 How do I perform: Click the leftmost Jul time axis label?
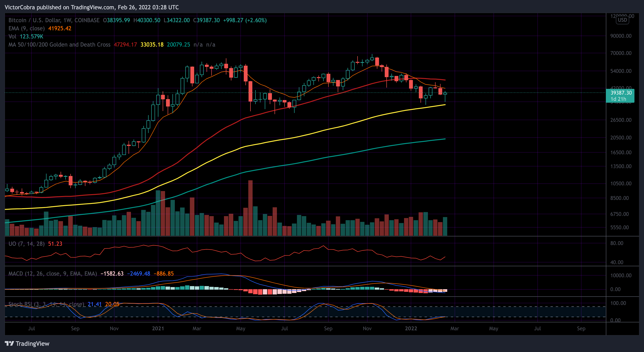[x=31, y=328]
